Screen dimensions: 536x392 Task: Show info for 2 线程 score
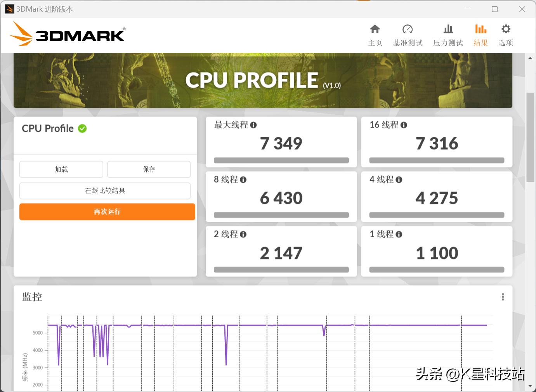click(243, 234)
